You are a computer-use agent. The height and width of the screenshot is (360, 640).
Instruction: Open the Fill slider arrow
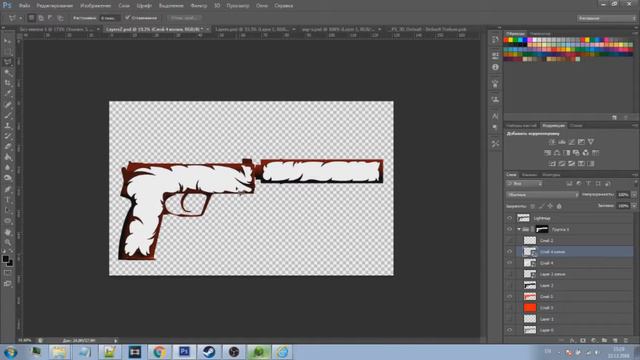tap(634, 206)
